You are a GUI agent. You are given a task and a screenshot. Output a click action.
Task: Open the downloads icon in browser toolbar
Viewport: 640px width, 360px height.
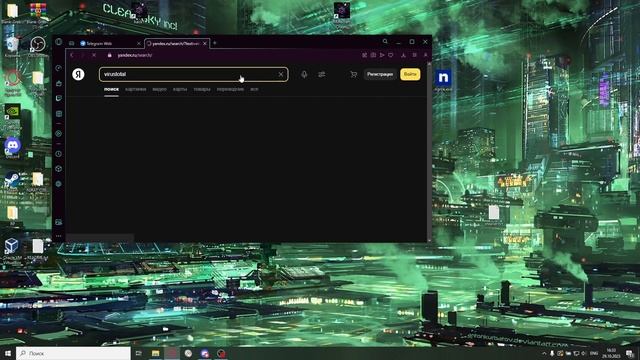pyautogui.click(x=403, y=55)
